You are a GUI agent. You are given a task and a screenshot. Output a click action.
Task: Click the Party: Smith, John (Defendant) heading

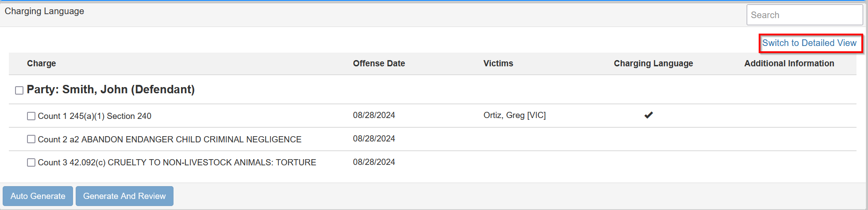pyautogui.click(x=111, y=90)
